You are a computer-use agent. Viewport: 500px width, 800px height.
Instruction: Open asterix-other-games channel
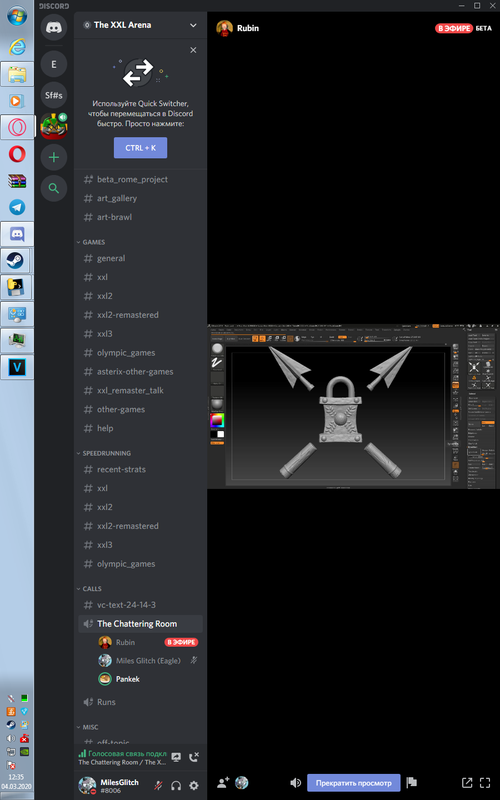(x=140, y=371)
